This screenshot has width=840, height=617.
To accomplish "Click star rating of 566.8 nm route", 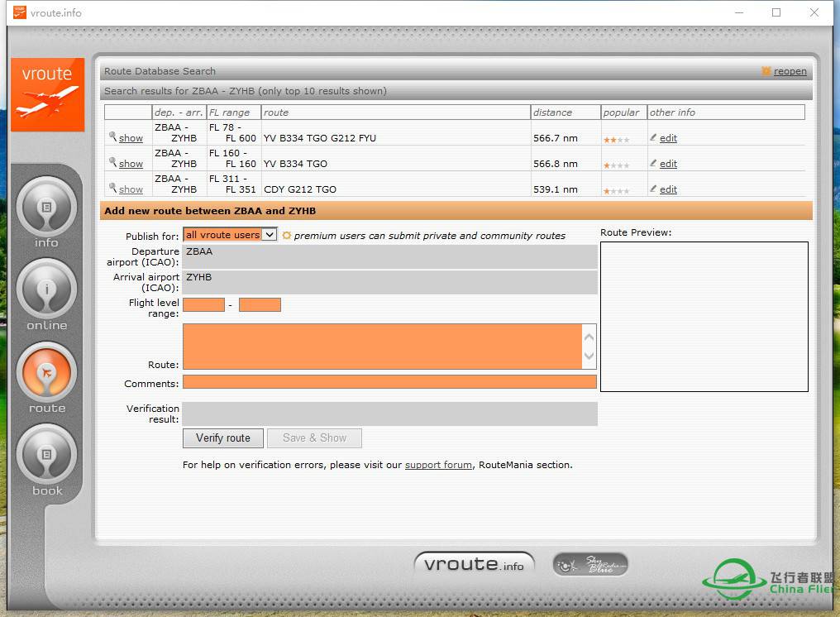I will point(617,165).
